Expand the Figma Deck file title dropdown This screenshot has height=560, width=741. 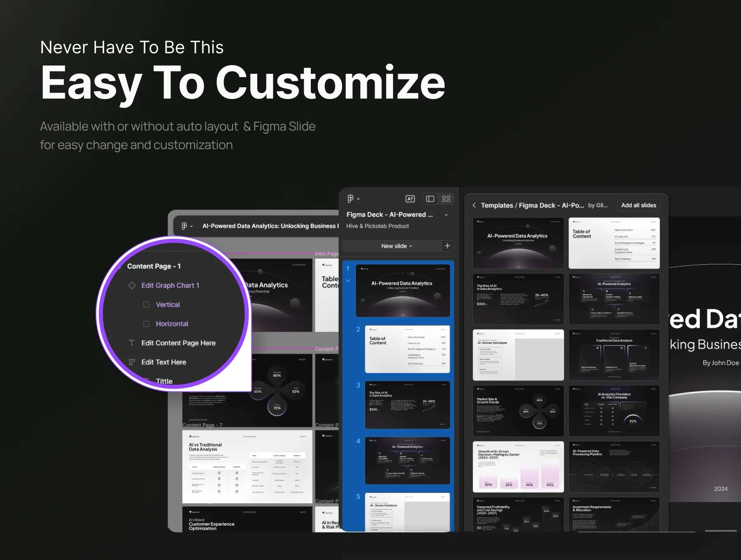(x=446, y=215)
